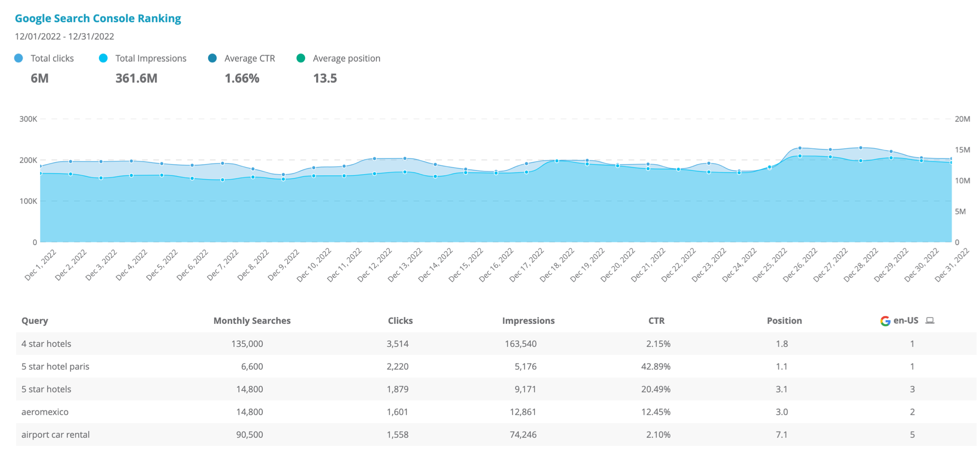Click the date range 12/01/2022 - 12/31/2022
Screen dimensions: 980x449
64,36
